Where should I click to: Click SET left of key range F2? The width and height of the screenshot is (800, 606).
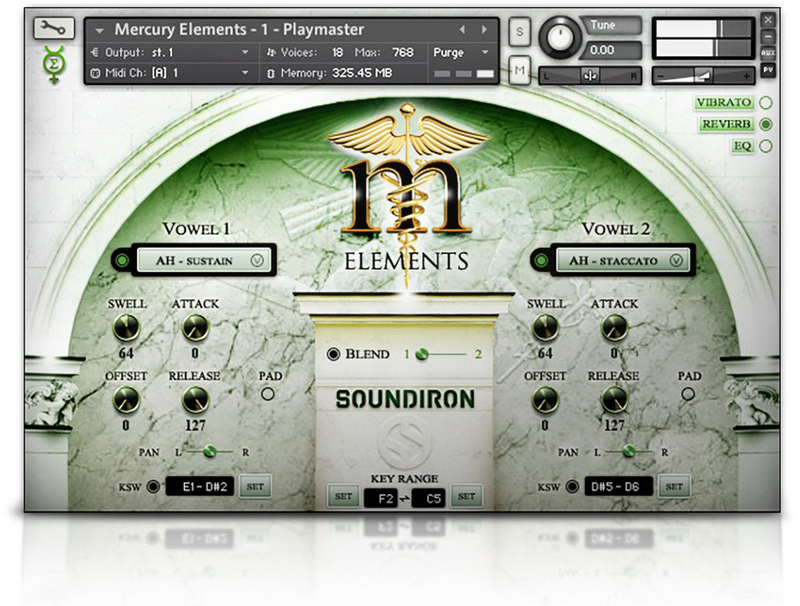coord(343,496)
